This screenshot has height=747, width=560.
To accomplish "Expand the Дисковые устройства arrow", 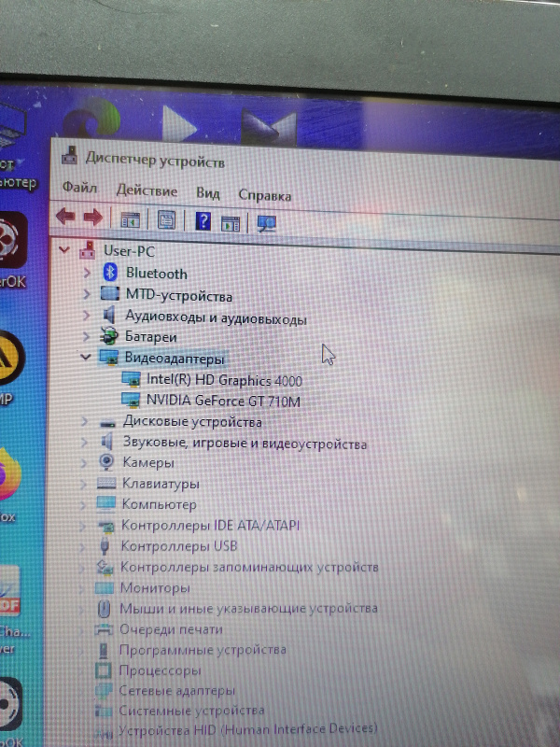I will (84, 421).
